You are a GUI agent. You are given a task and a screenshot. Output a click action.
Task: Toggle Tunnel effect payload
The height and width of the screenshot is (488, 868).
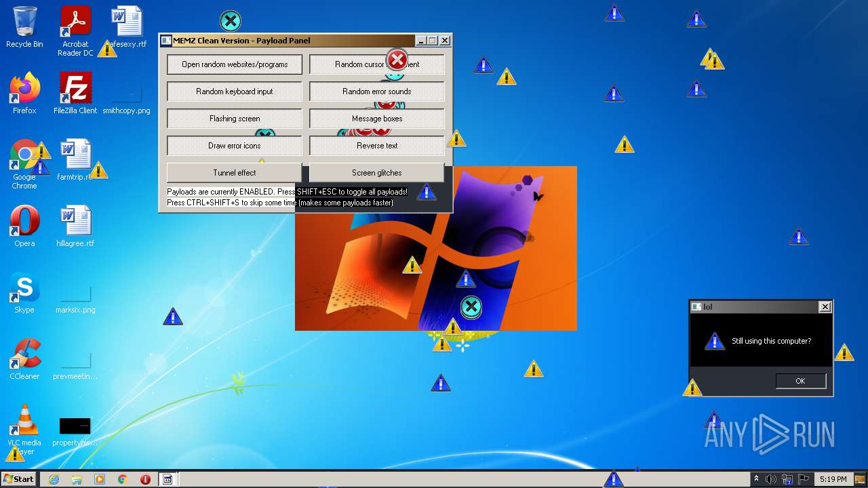pos(235,173)
